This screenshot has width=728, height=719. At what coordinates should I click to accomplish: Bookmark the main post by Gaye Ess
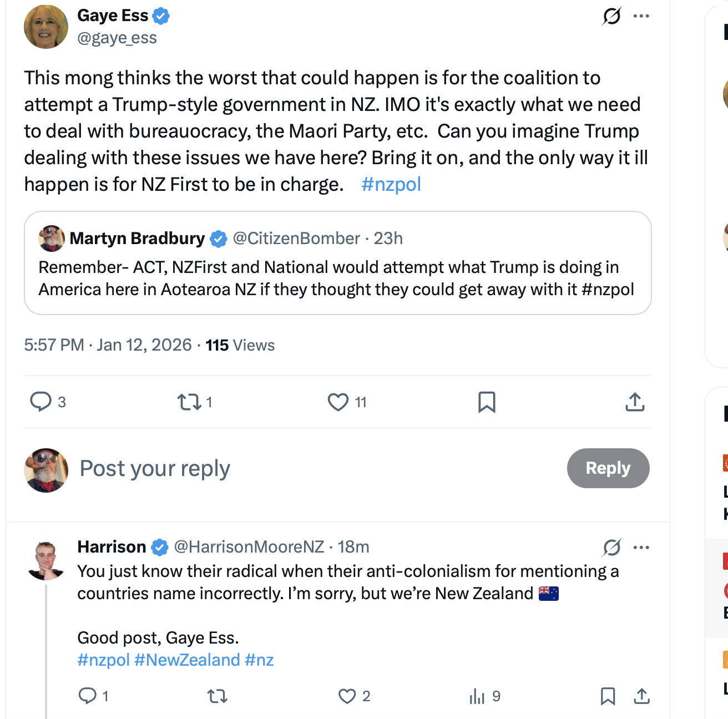487,402
